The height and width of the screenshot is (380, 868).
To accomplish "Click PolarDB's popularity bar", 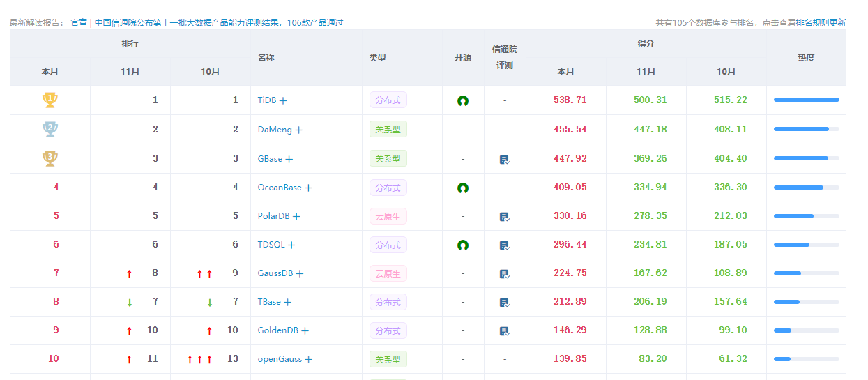I will (x=807, y=216).
